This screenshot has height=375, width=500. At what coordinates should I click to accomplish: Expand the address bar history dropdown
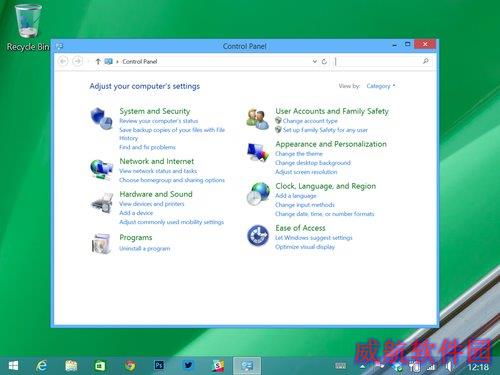[x=314, y=61]
